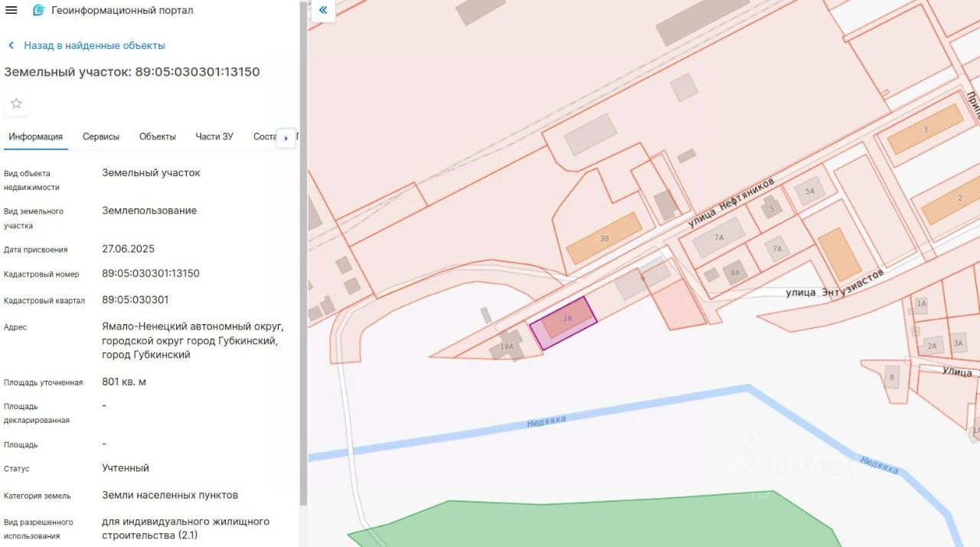The height and width of the screenshot is (547, 980).
Task: Click building 3 on the map
Action: click(x=925, y=129)
